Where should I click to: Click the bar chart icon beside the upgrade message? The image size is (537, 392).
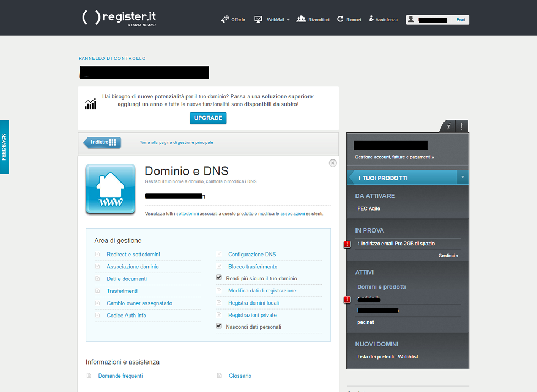click(90, 103)
